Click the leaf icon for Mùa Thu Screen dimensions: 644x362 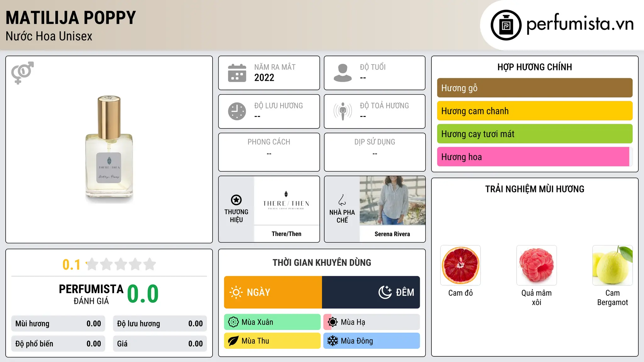233,341
